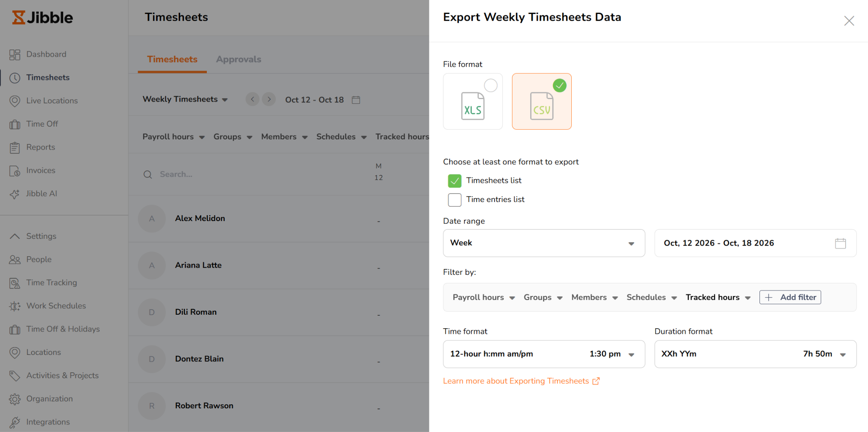Open Ariana Latte's timesheet
Viewport: 868px width, 432px height.
point(198,265)
